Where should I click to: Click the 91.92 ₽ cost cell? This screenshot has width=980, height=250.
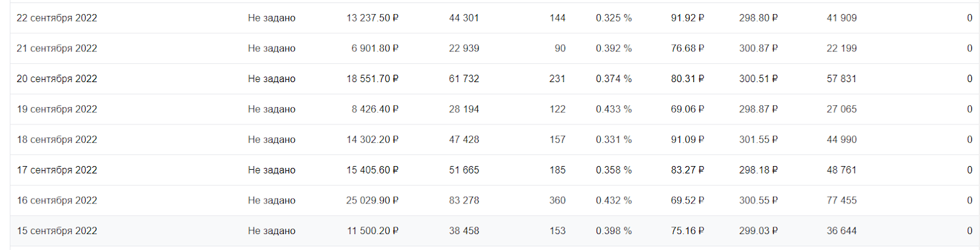tap(687, 18)
